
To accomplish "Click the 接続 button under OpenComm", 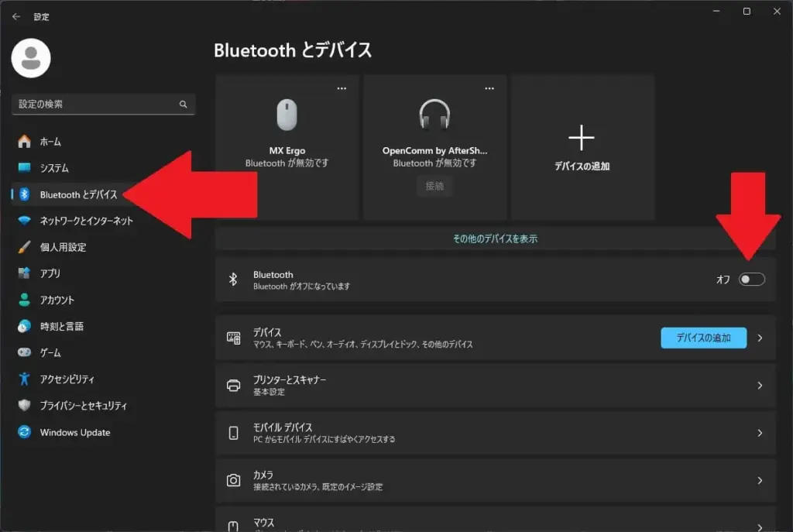I will (x=434, y=186).
